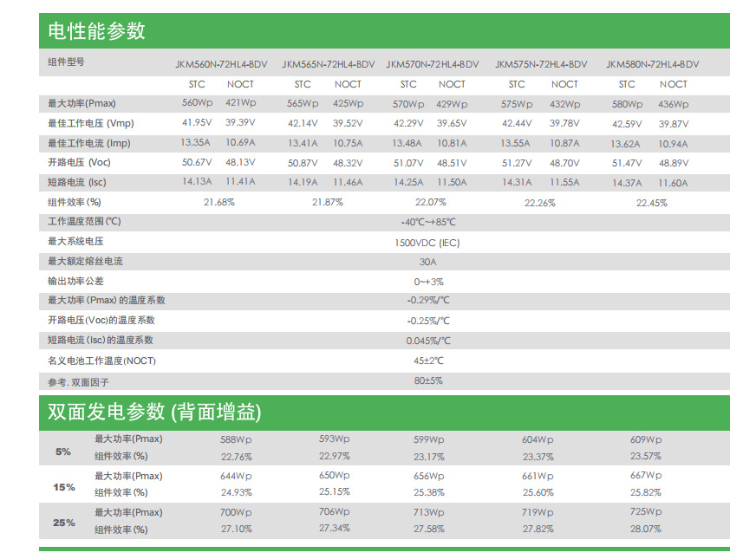Click the 5% rear gain label
This screenshot has width=756, height=559.
pos(62,452)
